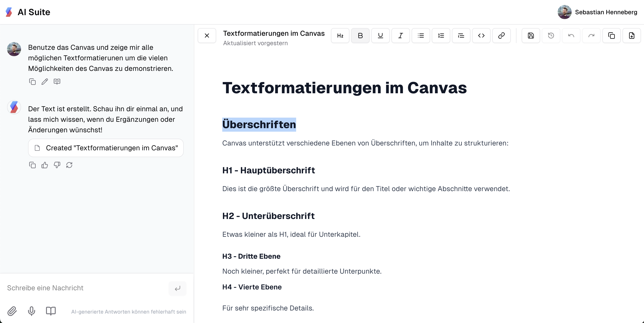Toggle the H2 heading format
644x323 pixels.
click(x=340, y=36)
